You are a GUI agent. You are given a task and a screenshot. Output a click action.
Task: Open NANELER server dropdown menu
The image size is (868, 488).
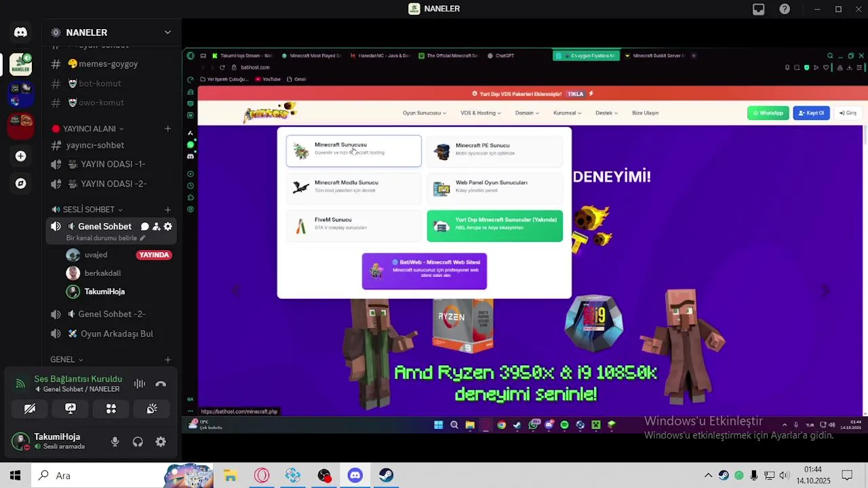click(167, 32)
